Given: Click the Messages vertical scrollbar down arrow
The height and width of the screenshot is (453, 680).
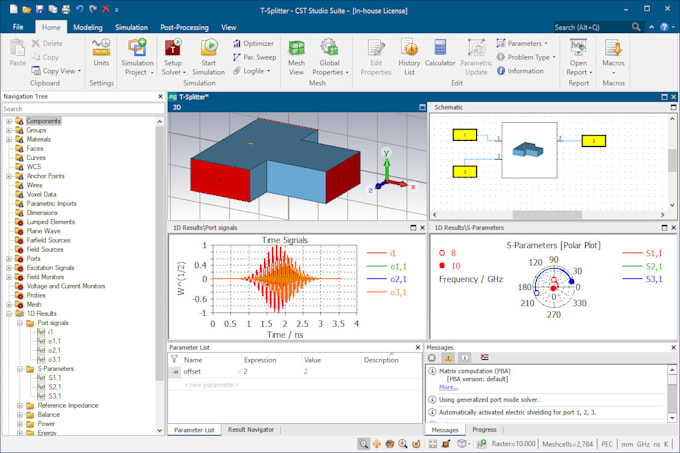Looking at the screenshot, I should tap(672, 418).
